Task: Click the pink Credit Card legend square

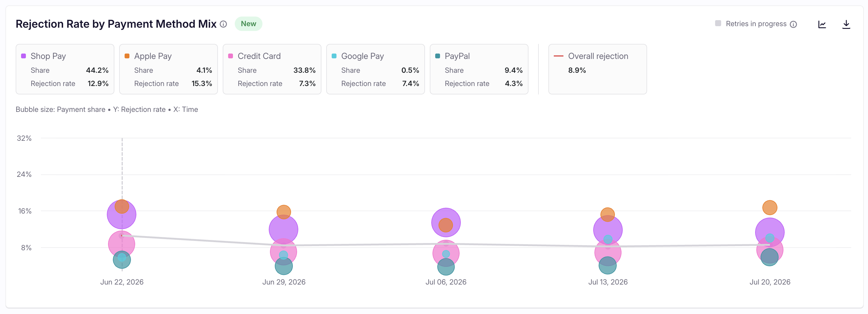Action: (x=231, y=56)
